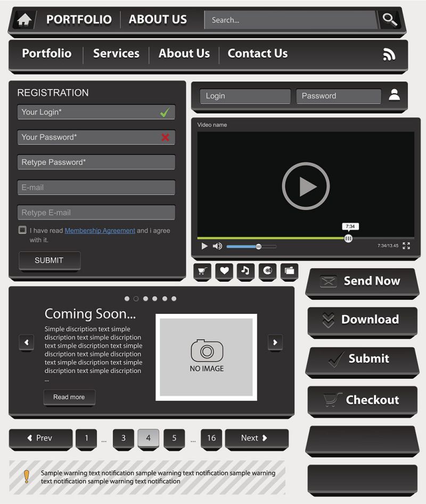Click the heart favorites icon
The width and height of the screenshot is (426, 504).
click(224, 272)
